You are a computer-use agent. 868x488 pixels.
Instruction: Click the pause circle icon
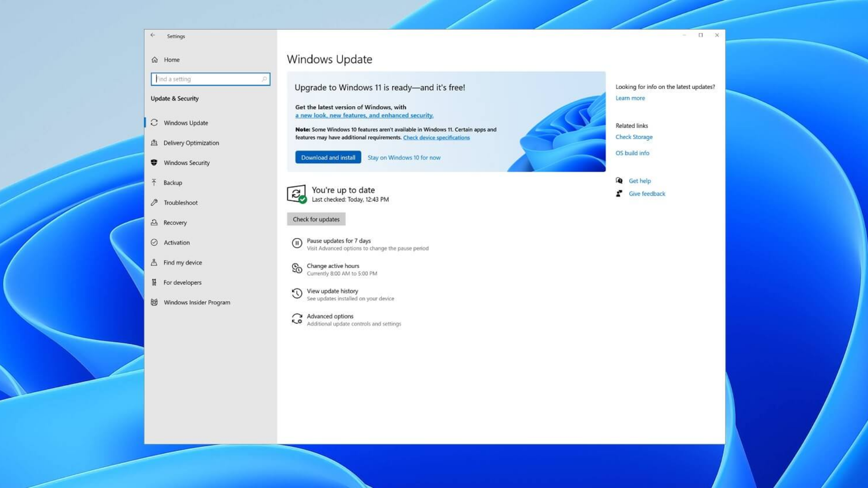[x=297, y=243]
